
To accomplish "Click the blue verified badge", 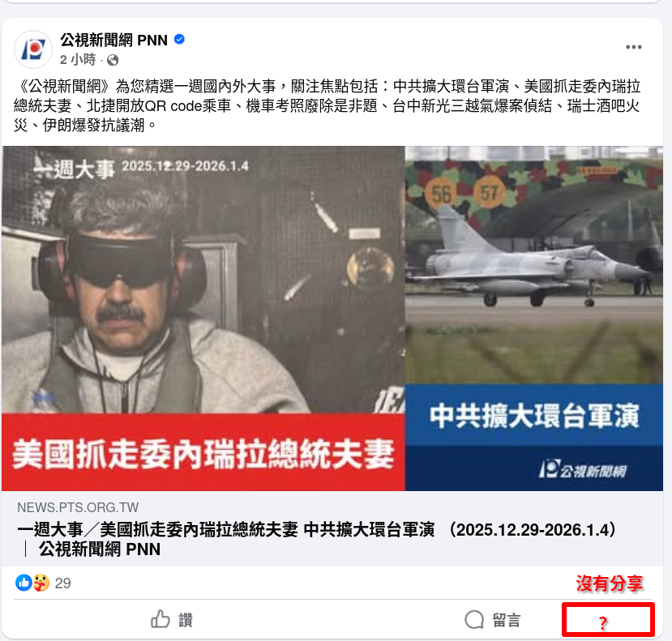I will coord(179,40).
